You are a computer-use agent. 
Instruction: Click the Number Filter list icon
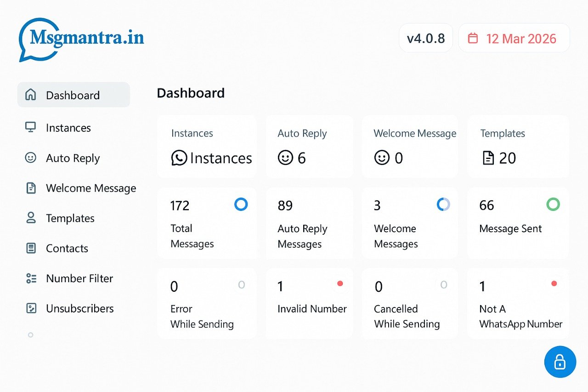31,278
